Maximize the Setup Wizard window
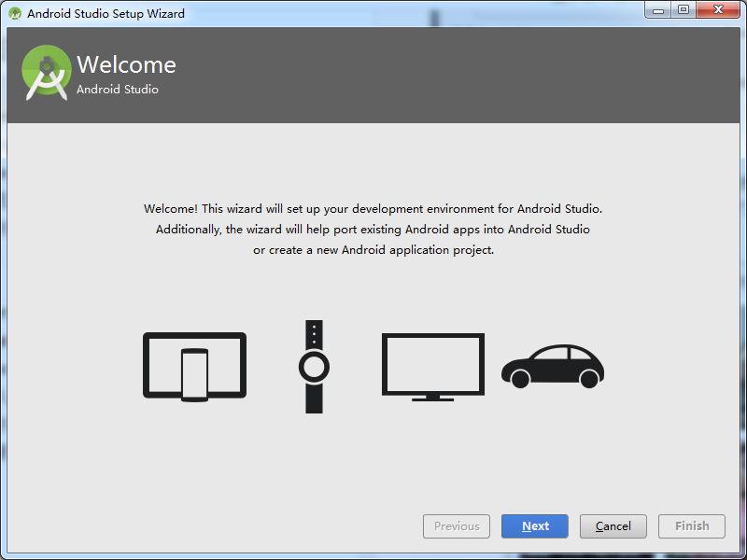 coord(684,9)
